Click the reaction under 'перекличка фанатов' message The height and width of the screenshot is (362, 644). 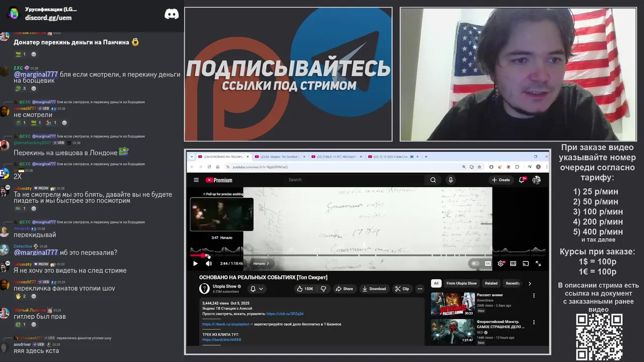[x=20, y=296]
